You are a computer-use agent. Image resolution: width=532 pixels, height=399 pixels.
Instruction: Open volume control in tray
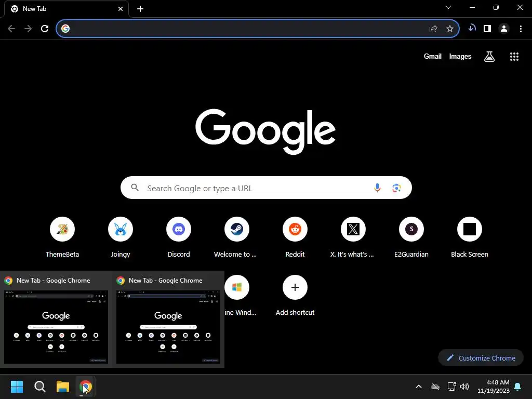click(464, 387)
